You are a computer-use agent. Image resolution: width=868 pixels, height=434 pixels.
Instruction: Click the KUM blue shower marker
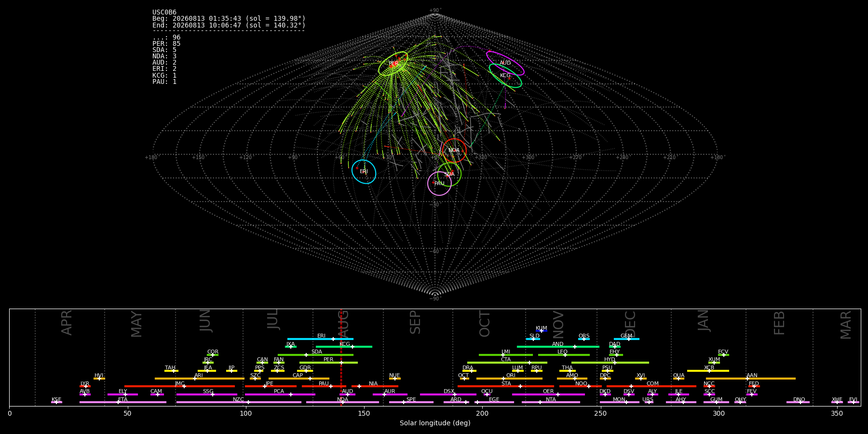tap(542, 331)
